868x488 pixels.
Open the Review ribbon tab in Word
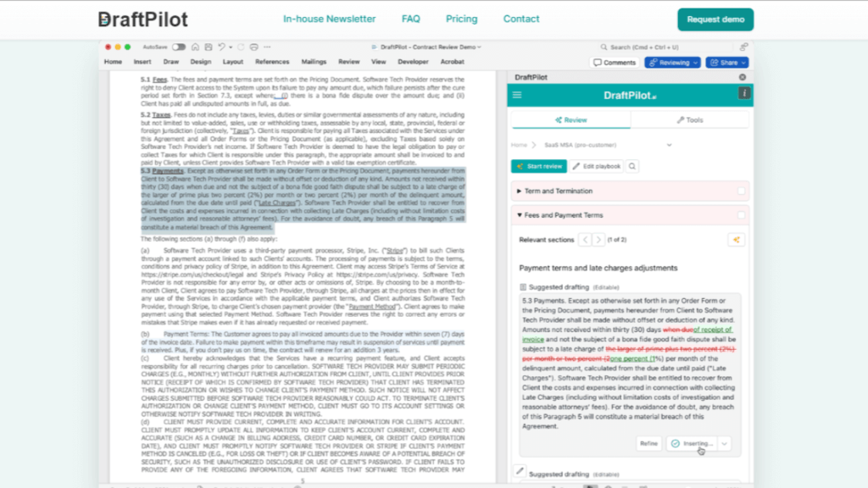pos(348,62)
